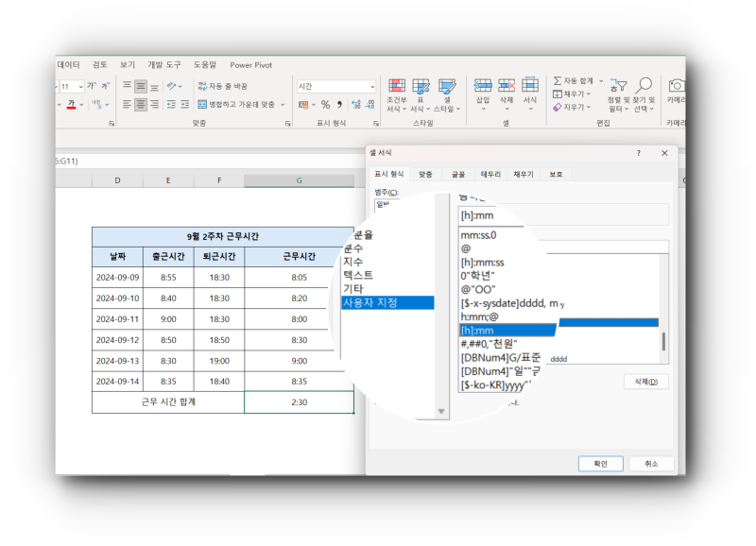Screen dimensions: 756x546
Task: Open 조건부 서식 conditional formatting
Action: click(x=396, y=95)
